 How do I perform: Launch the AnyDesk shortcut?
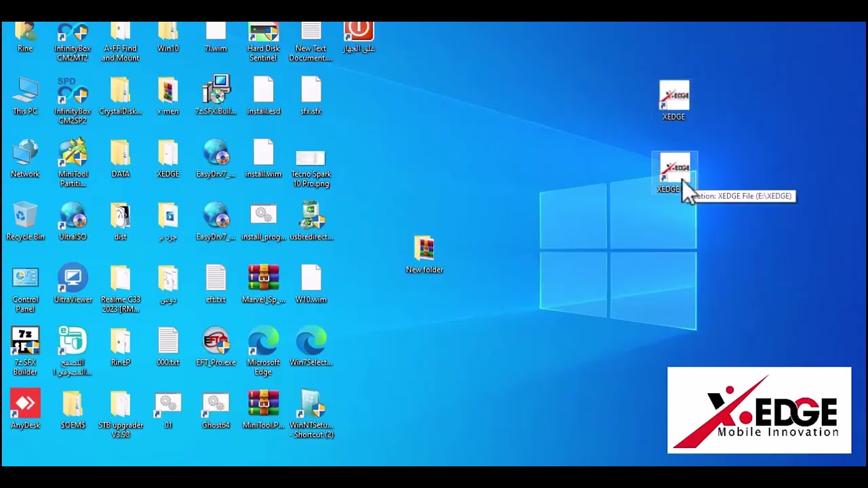click(x=25, y=409)
